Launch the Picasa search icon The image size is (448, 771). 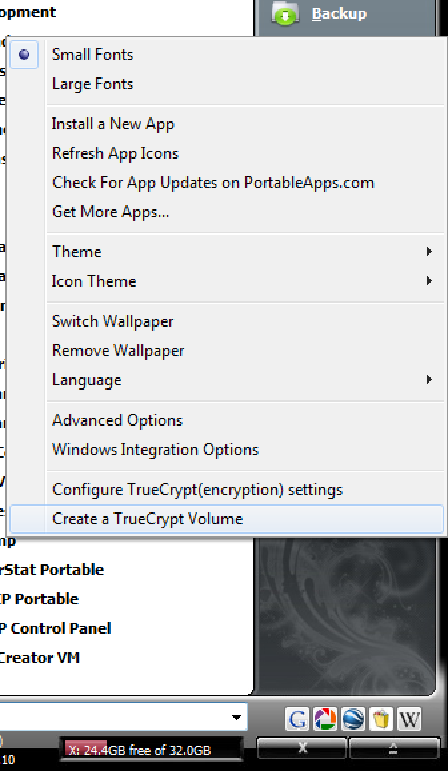pyautogui.click(x=325, y=720)
